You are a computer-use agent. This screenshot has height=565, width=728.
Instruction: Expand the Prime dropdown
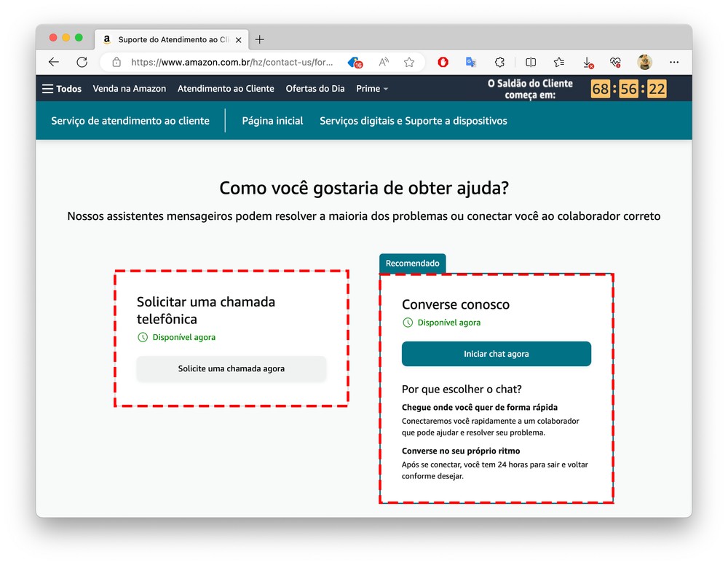click(372, 89)
